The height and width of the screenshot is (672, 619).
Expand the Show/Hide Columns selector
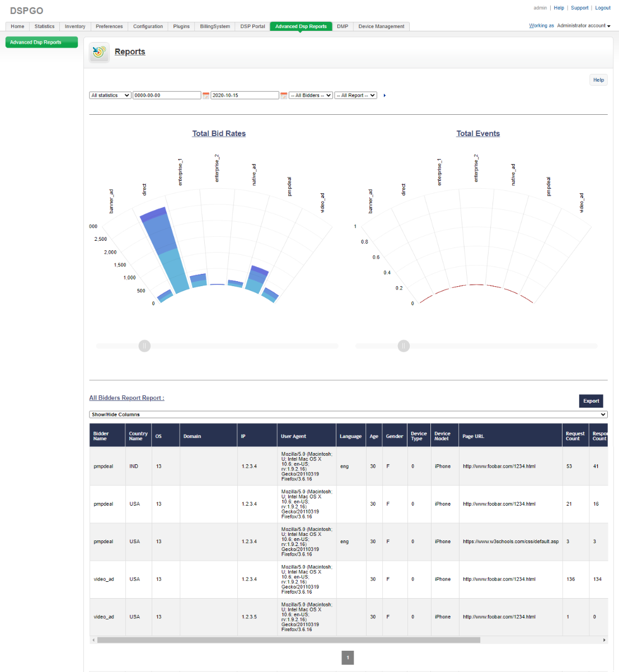click(x=348, y=415)
